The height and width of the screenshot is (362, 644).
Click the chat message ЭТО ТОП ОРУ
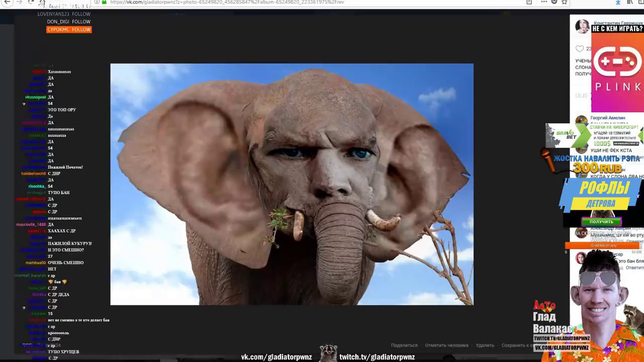click(x=62, y=110)
